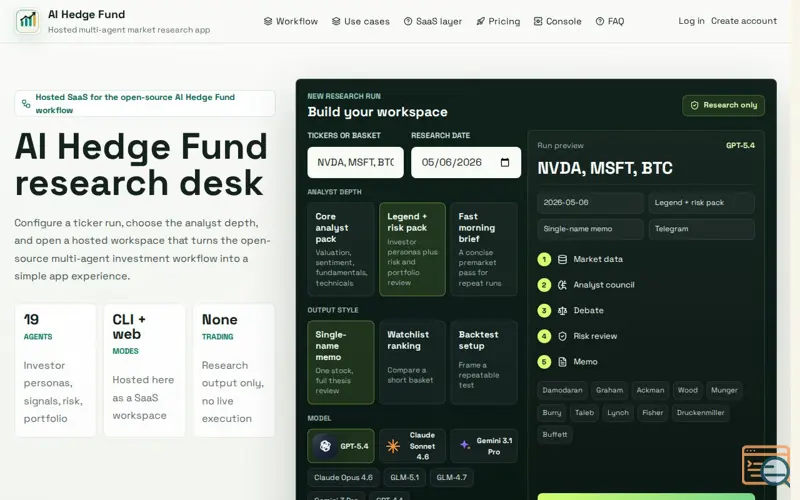Click the Create account link

[x=744, y=21]
